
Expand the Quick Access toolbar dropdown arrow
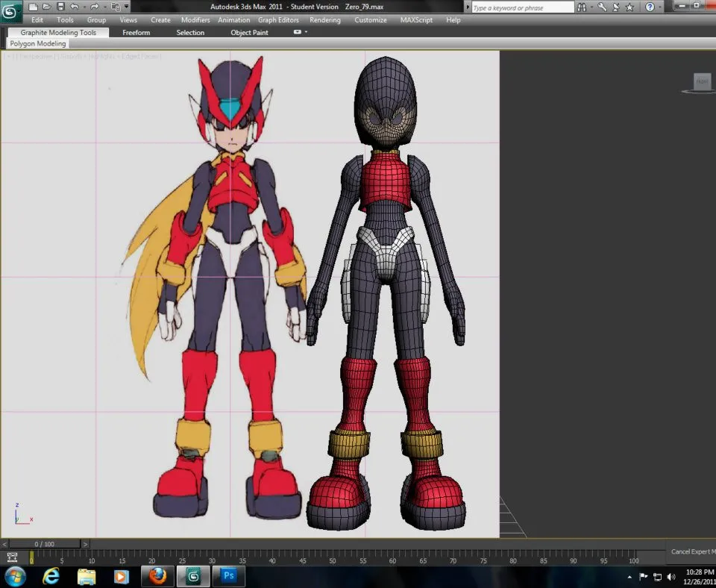click(x=127, y=7)
